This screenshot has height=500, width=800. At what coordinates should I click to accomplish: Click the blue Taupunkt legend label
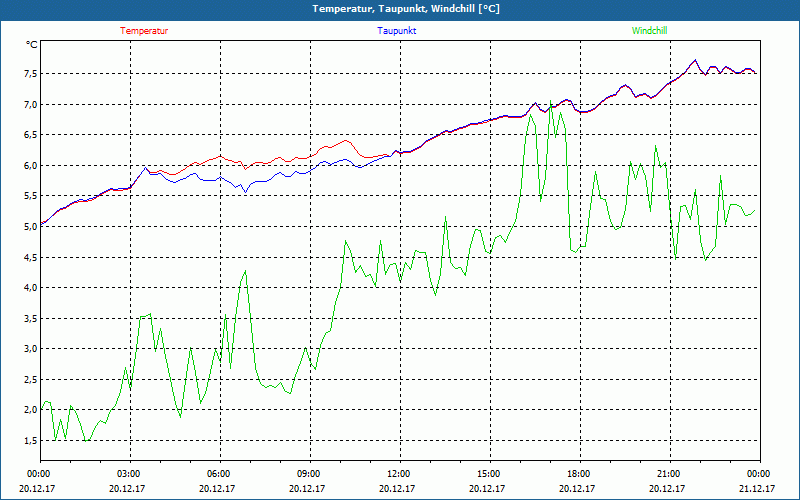(x=396, y=31)
